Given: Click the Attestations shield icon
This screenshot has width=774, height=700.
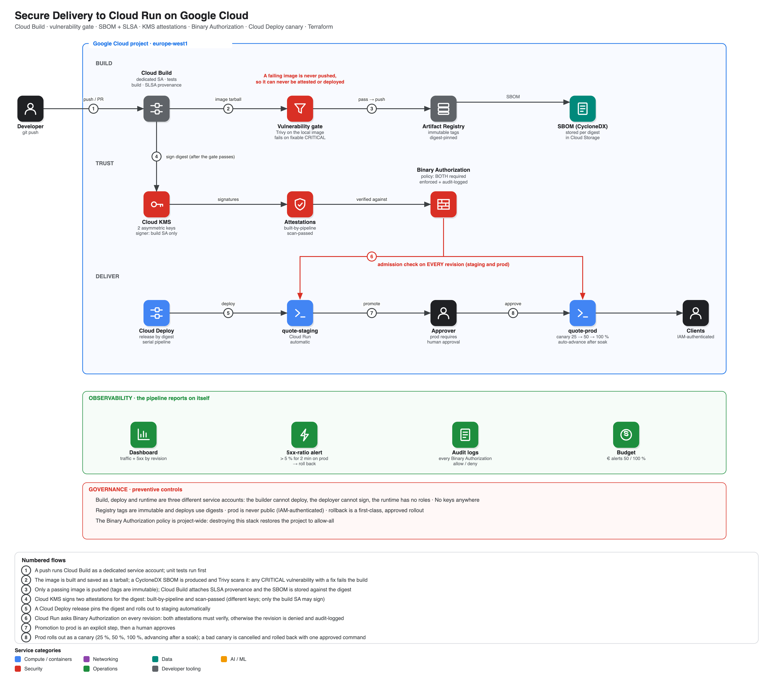Looking at the screenshot, I should pos(300,204).
